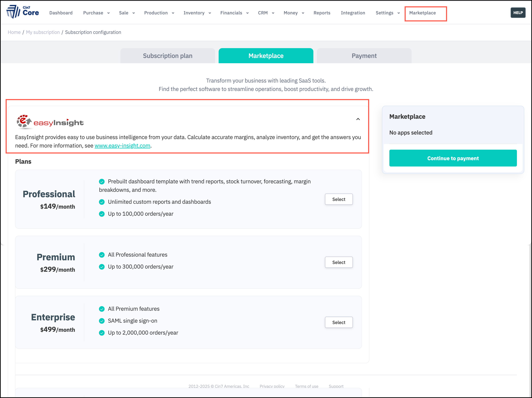Select the Premium plan
Image resolution: width=532 pixels, height=398 pixels.
coord(338,262)
